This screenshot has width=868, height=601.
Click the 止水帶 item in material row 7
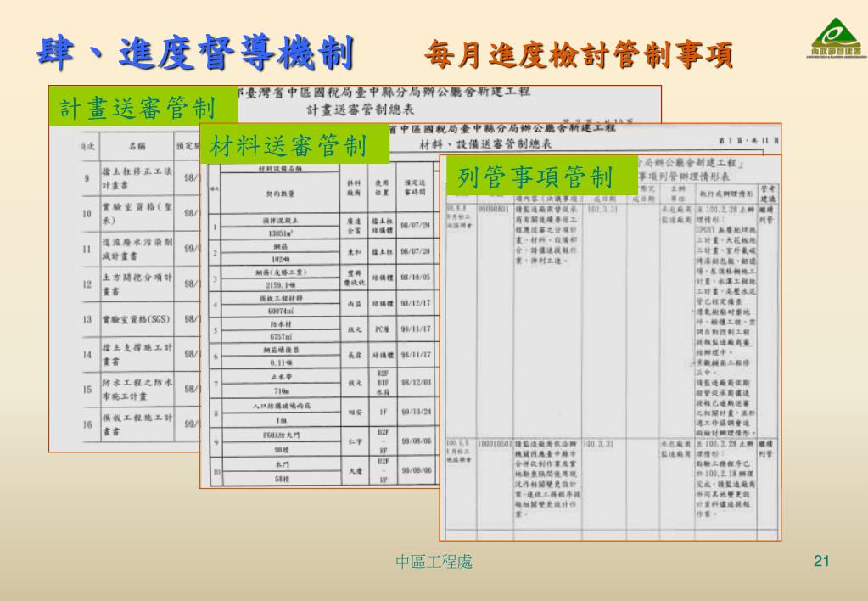tap(280, 377)
